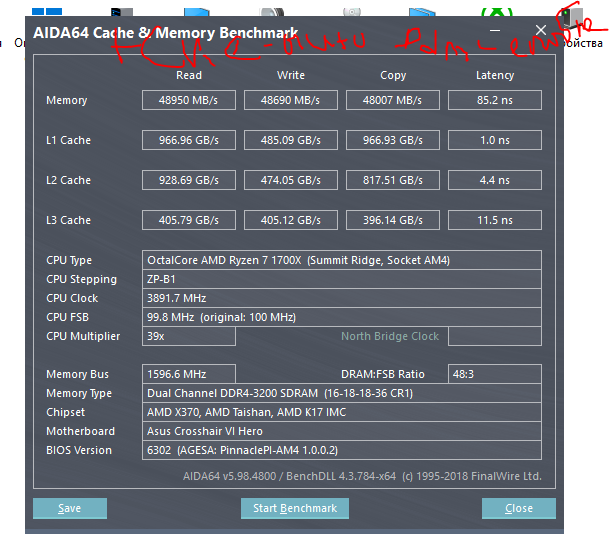Viewport: 609px width, 541px height.
Task: Click CPU Type field OctalCore AMD Ryzen
Action: [342, 260]
